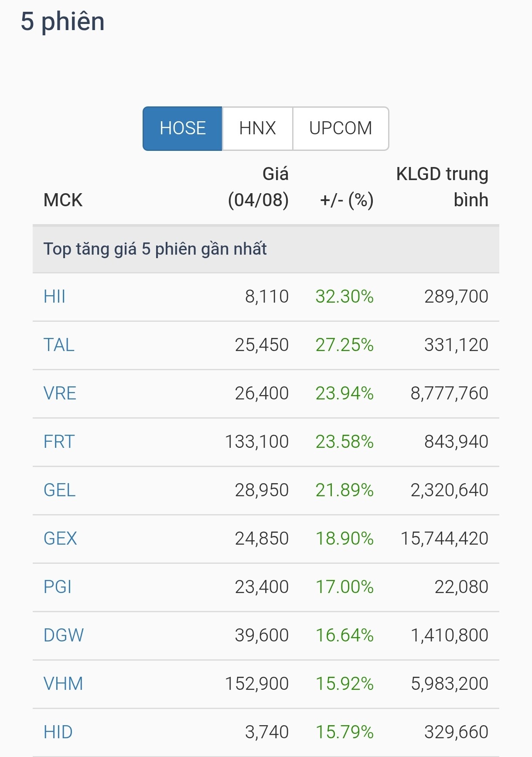Open the DGW stock ticker link
The image size is (532, 757).
[63, 635]
